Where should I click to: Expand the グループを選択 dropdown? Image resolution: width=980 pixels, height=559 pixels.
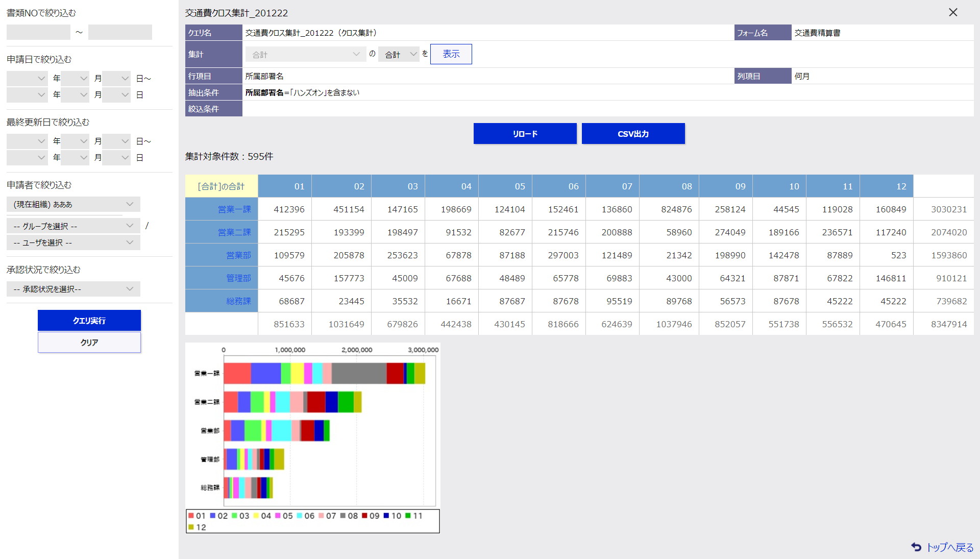[73, 226]
